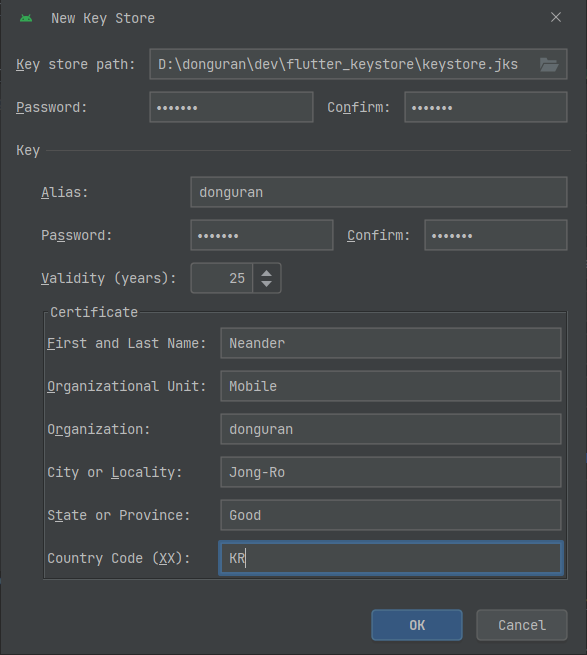
Task: Click the 'City or Locality:' label
Action: [x=114, y=472]
